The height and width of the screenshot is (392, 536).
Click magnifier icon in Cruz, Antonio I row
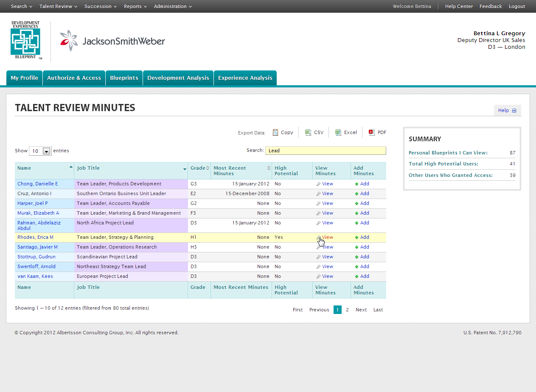(318, 194)
